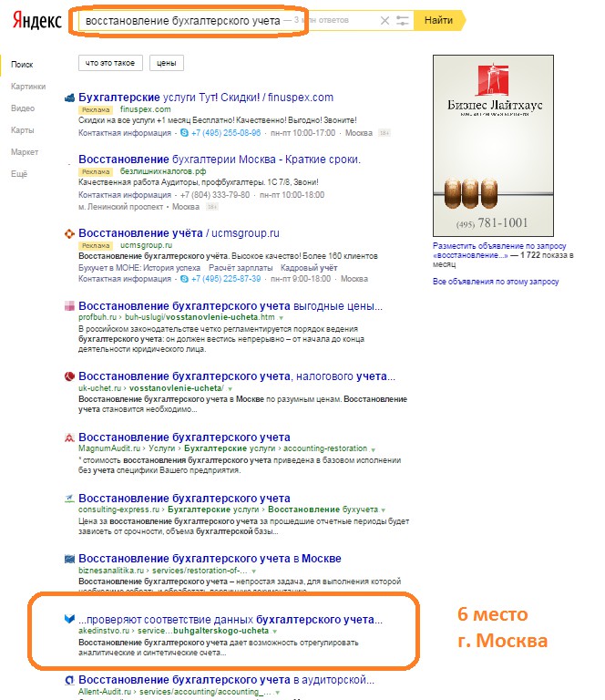Open the Бизнес Лайтхаус banner ad
Image resolution: width=605 pixels, height=700 pixels.
click(x=493, y=146)
